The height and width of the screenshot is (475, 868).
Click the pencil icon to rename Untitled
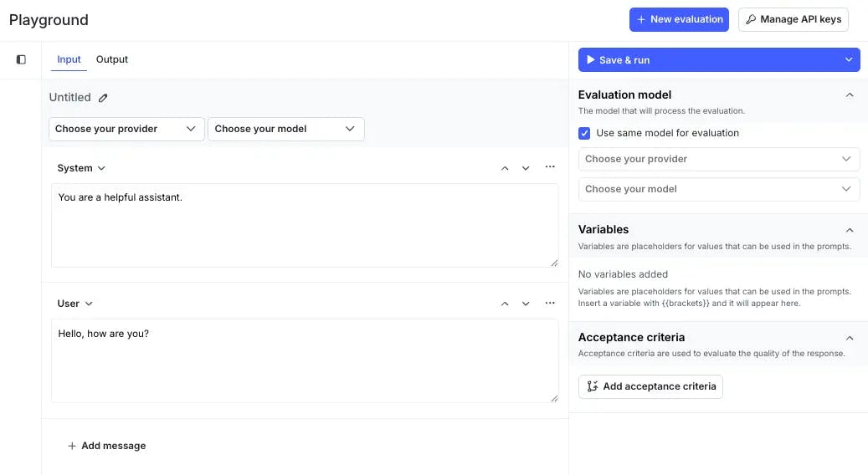point(103,98)
